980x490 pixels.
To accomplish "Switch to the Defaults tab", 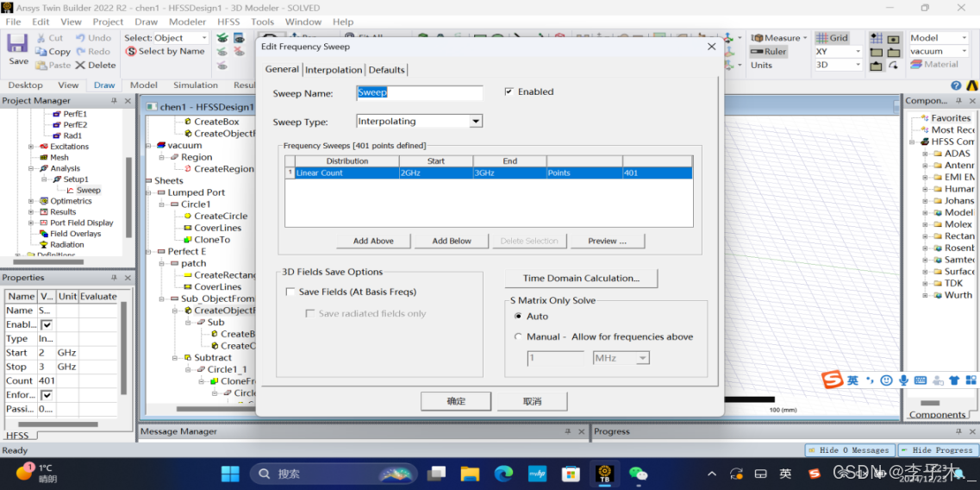I will pos(386,70).
